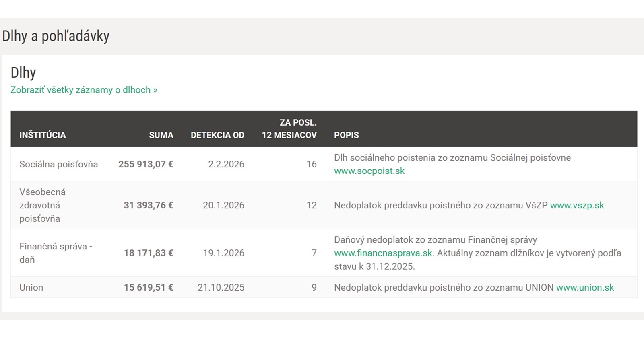Click the 31 393,76 € amount
The height and width of the screenshot is (338, 644).
[148, 205]
